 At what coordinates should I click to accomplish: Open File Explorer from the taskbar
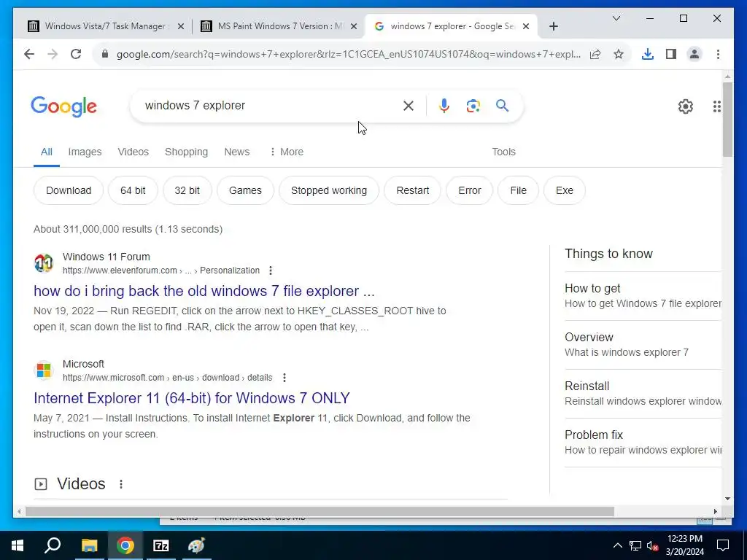89,545
